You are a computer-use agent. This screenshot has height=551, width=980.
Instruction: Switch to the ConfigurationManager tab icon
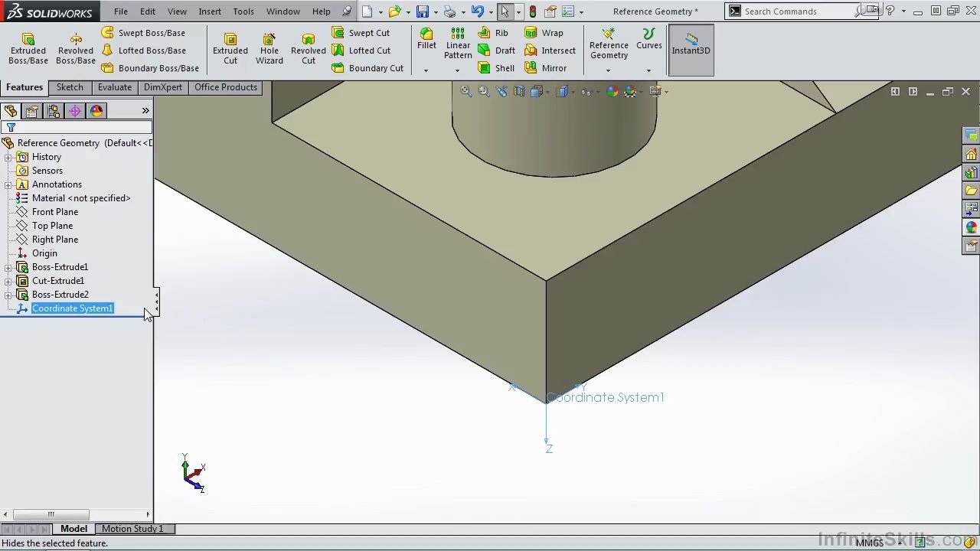pyautogui.click(x=54, y=111)
